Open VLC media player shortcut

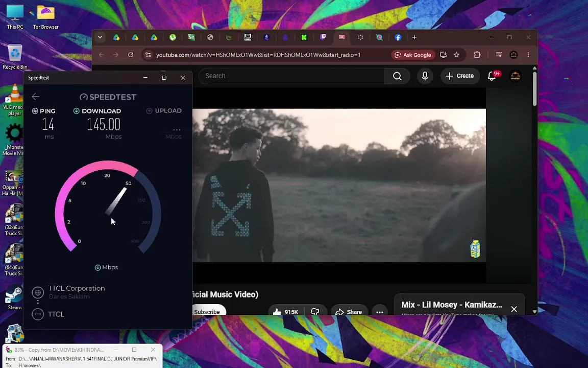[14, 100]
